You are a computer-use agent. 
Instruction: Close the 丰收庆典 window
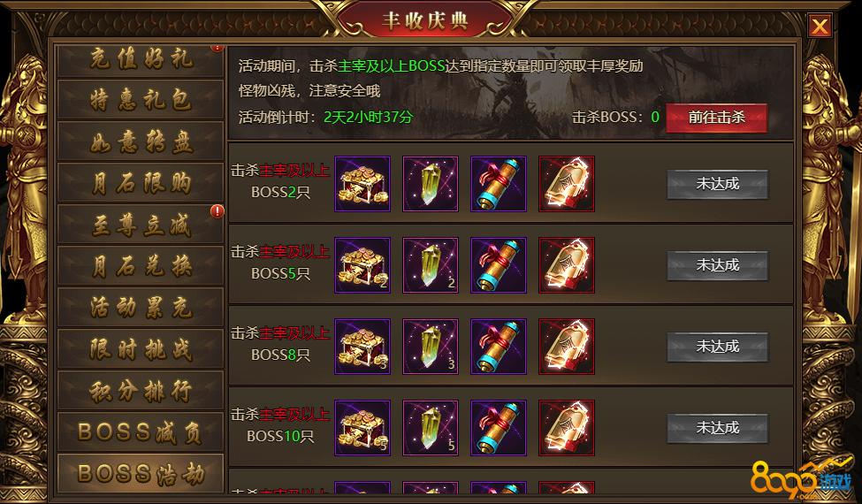tap(820, 26)
